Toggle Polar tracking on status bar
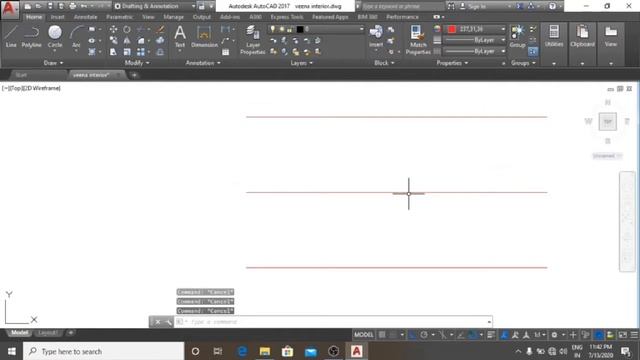Viewport: 640px width, 360px height. [424, 335]
